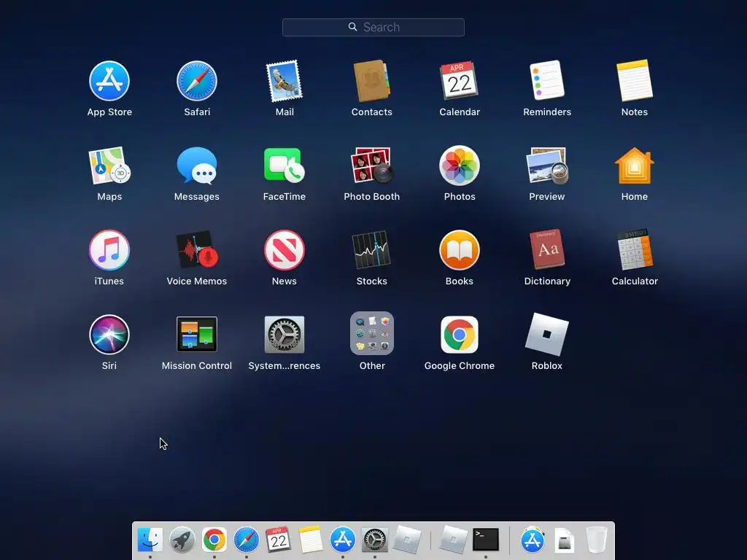
Task: Open the News app
Action: pyautogui.click(x=285, y=250)
